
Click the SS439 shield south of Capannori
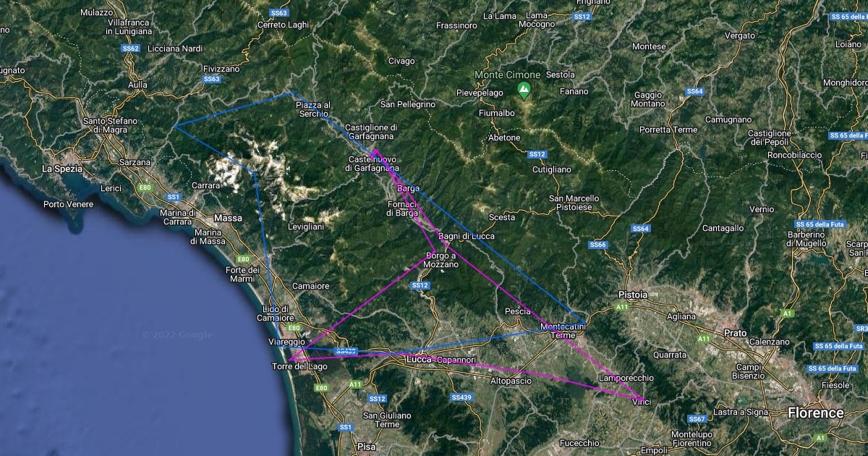[x=461, y=397]
